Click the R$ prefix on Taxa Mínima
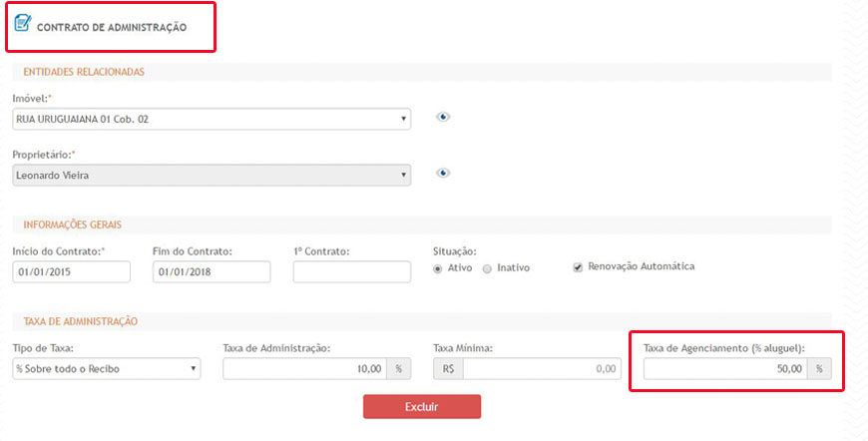868x441 pixels. [448, 369]
